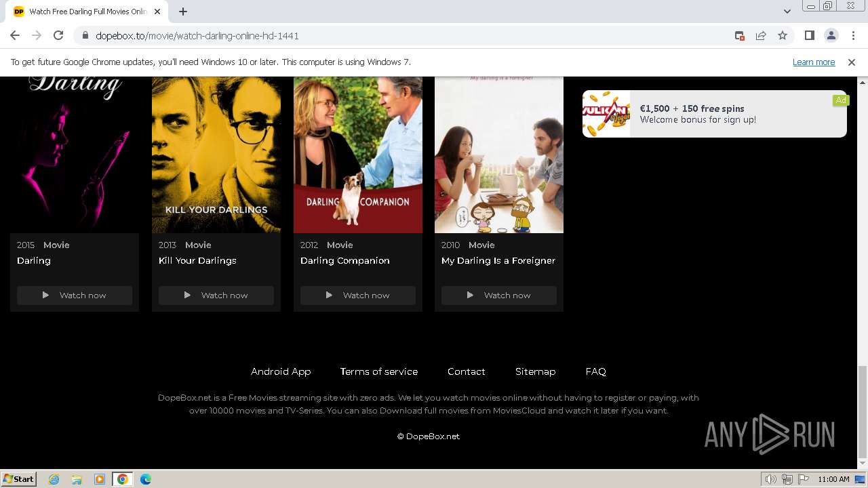Open the volume control tray icon
Screen dimensions: 868x488
tap(770, 479)
